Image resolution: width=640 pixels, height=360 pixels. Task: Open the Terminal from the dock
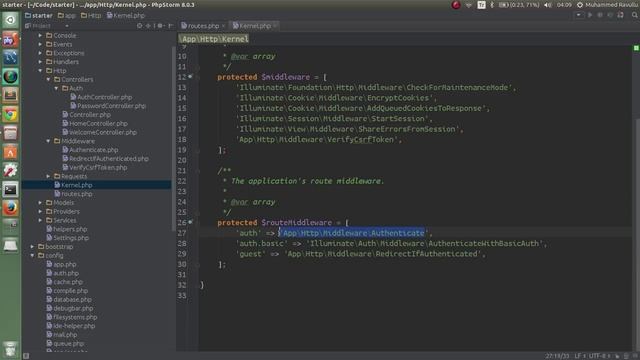pos(10,190)
